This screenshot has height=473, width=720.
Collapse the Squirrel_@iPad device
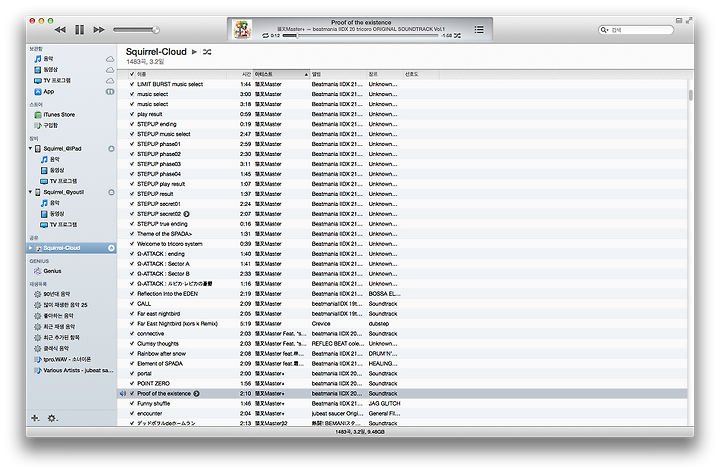pos(30,148)
